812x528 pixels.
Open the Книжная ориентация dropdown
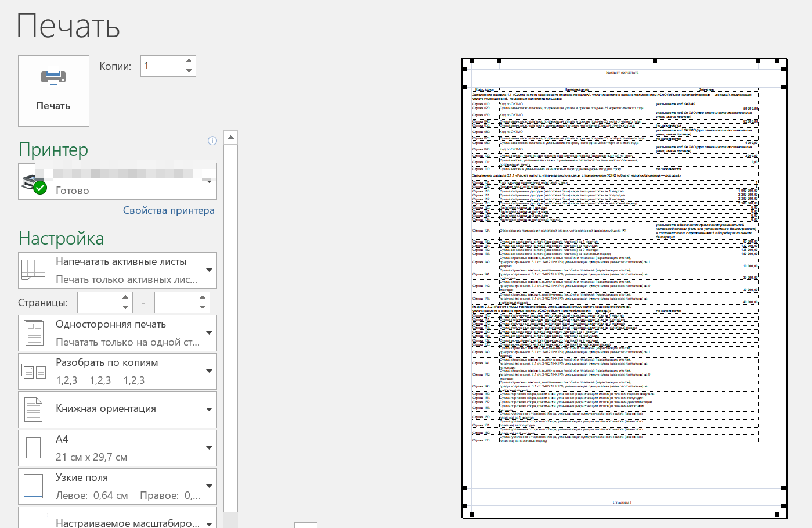click(x=117, y=410)
